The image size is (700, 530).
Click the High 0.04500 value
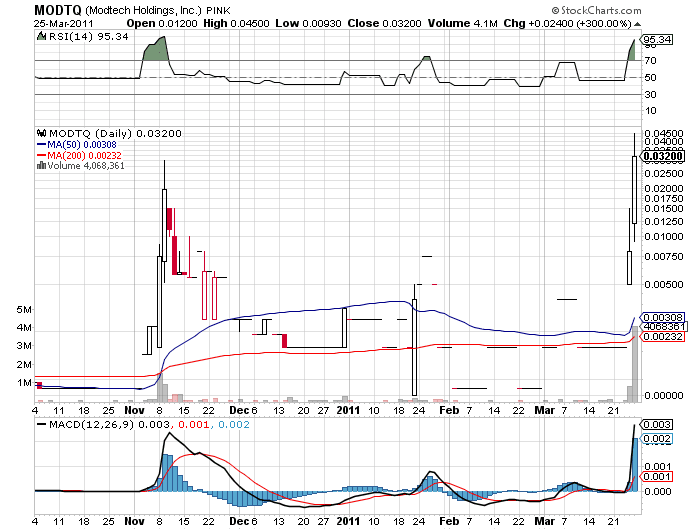point(236,24)
